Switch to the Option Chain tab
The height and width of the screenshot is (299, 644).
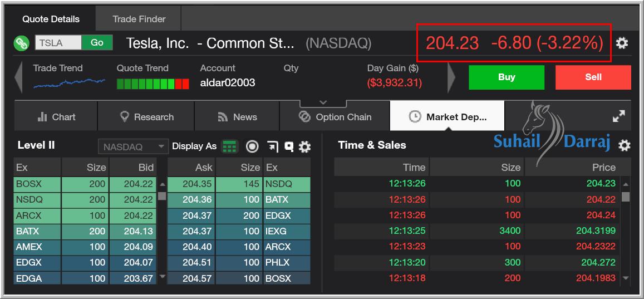(x=335, y=116)
